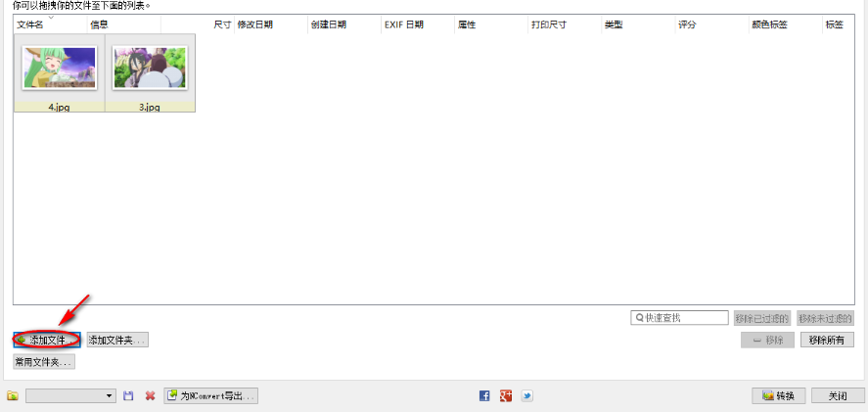Viewport: 868px width, 412px height.
Task: Open the Twitter share icon
Action: click(x=527, y=396)
